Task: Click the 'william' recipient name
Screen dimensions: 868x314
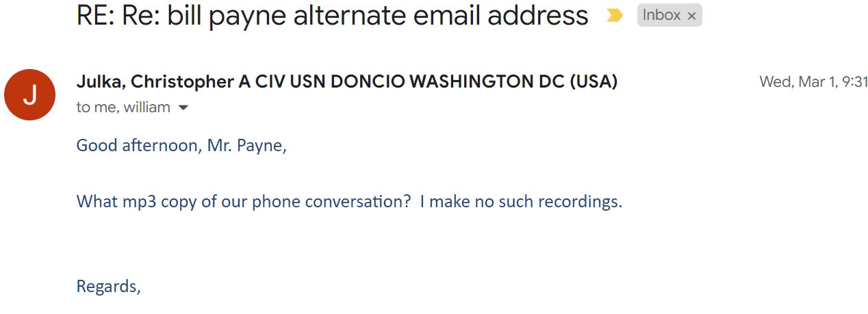Action: (146, 107)
